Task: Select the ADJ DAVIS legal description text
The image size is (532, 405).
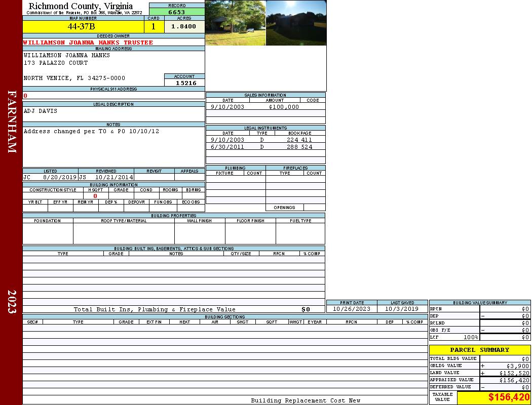Action: pyautogui.click(x=41, y=111)
